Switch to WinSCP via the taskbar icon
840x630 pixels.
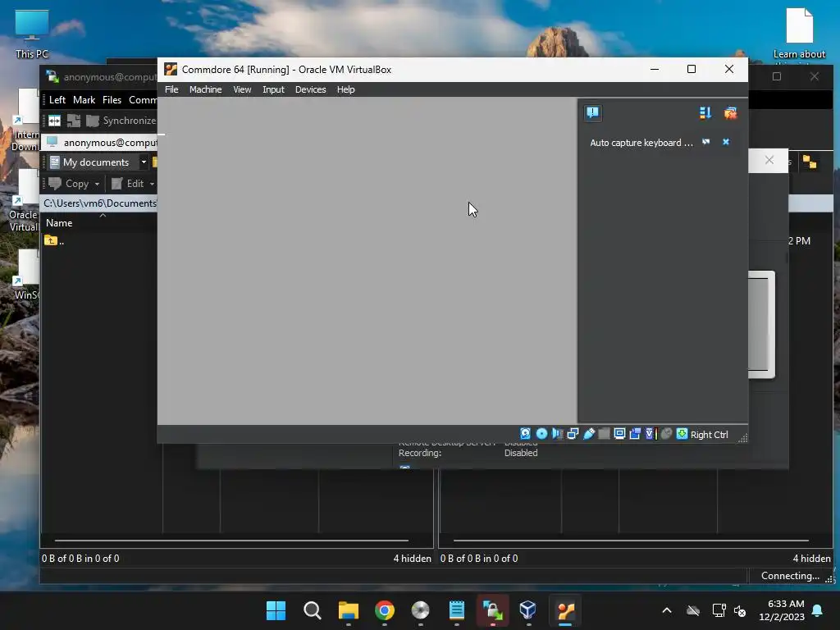[492, 610]
